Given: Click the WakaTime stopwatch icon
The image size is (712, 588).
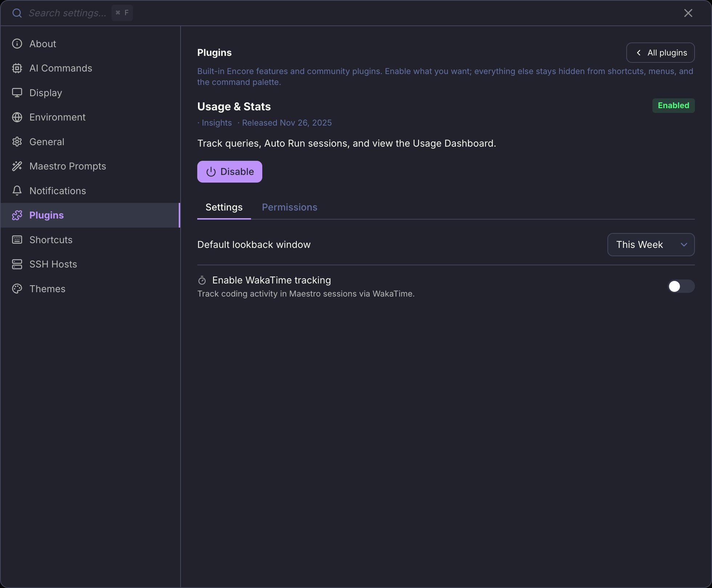Looking at the screenshot, I should (202, 280).
